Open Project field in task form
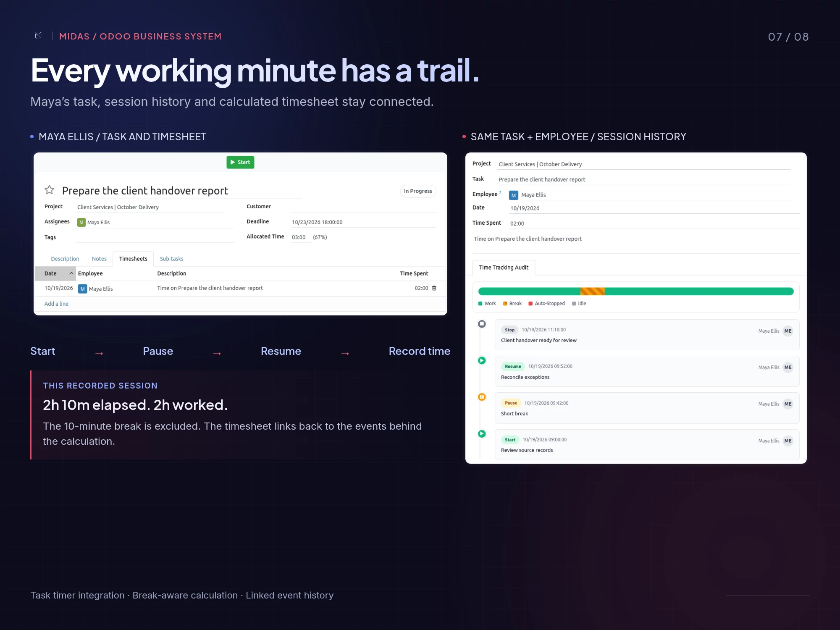The image size is (840, 630). (151, 207)
